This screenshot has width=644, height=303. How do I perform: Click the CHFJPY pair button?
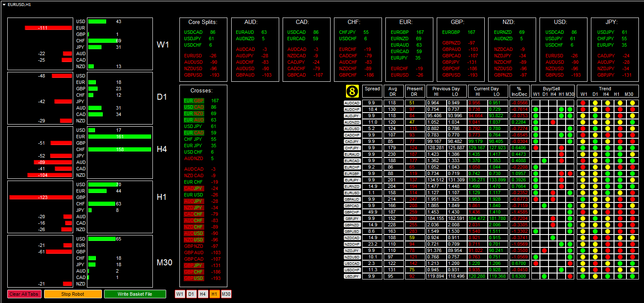point(352,148)
